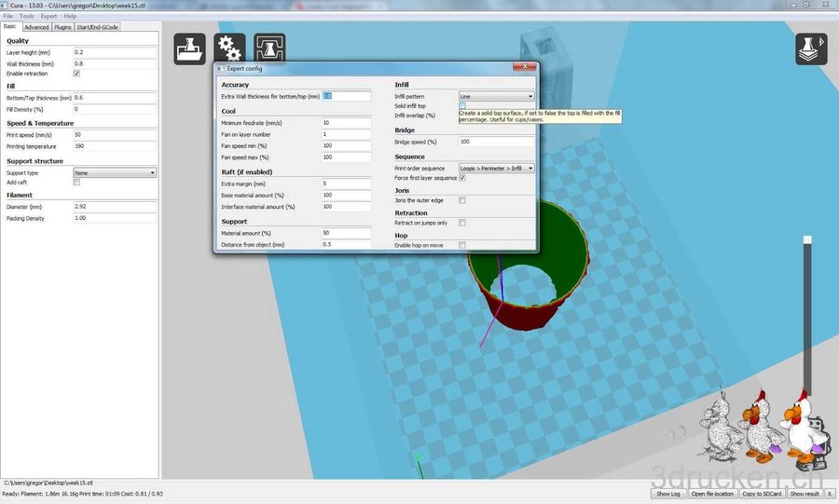Toggle Add raft checkbox
Image resolution: width=839 pixels, height=504 pixels.
tap(76, 183)
